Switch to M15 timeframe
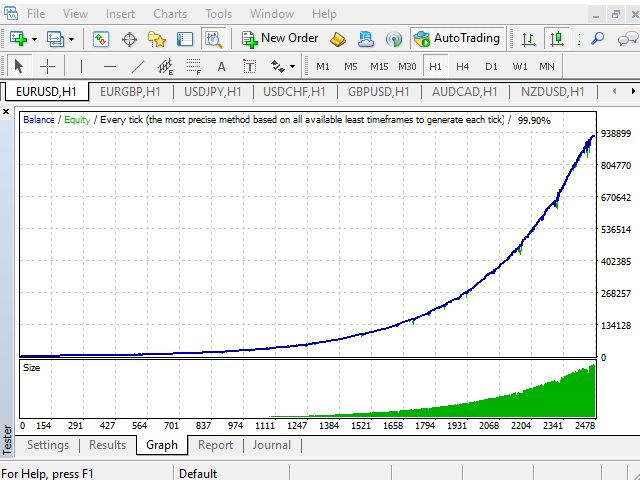 tap(379, 67)
